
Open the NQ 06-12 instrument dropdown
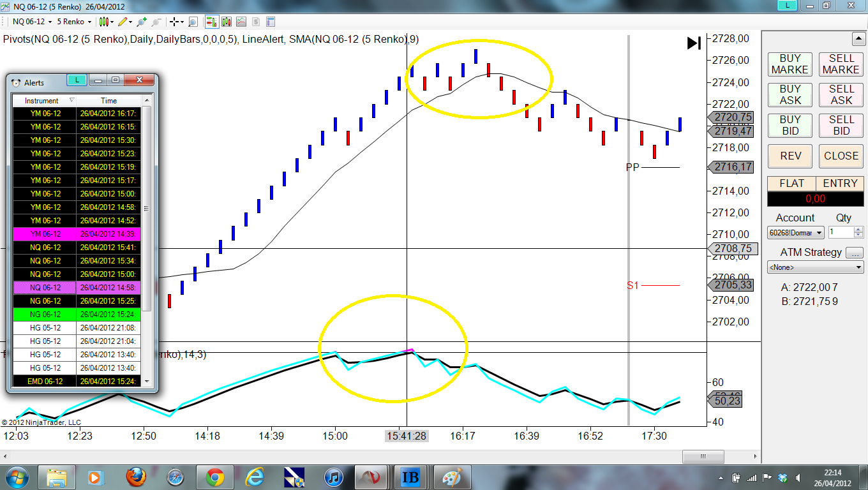(x=31, y=22)
